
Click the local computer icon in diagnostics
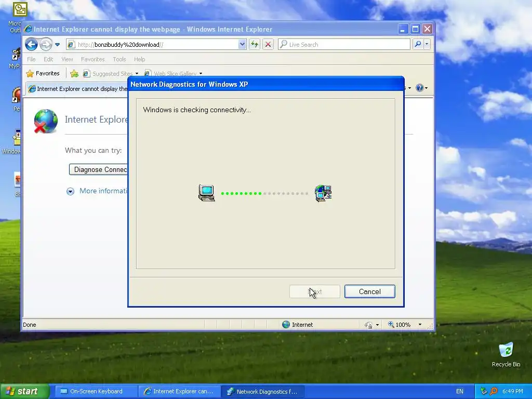coord(207,193)
